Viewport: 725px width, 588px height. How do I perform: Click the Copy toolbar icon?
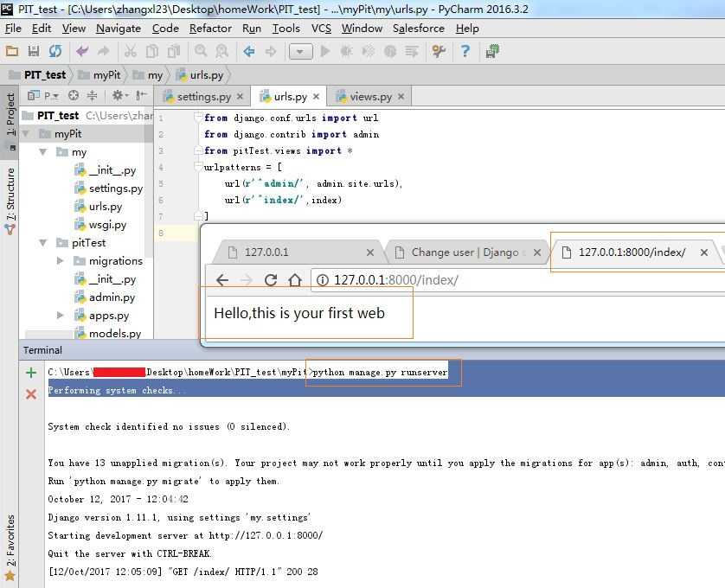click(152, 51)
